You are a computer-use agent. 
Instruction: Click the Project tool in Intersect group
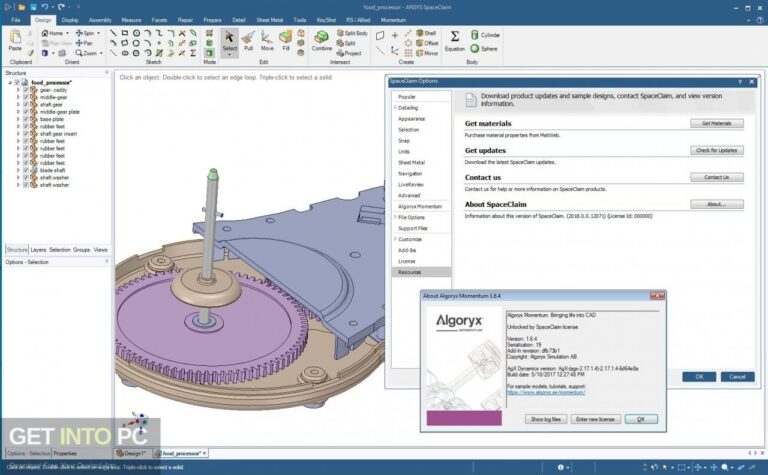(x=349, y=53)
